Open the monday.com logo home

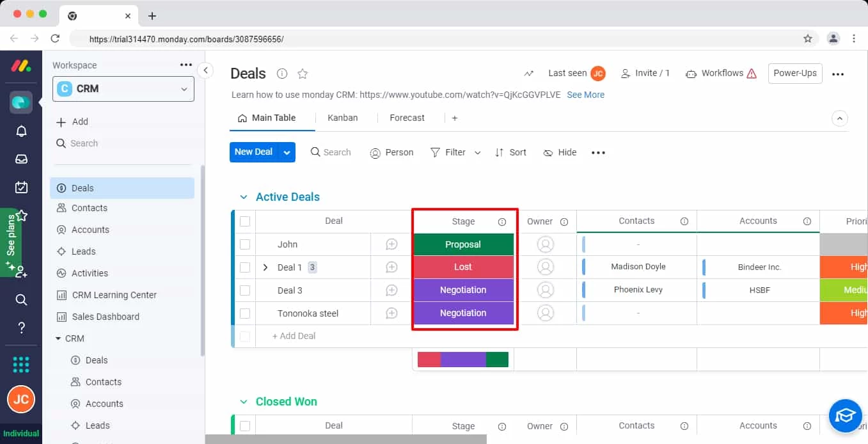tap(21, 66)
